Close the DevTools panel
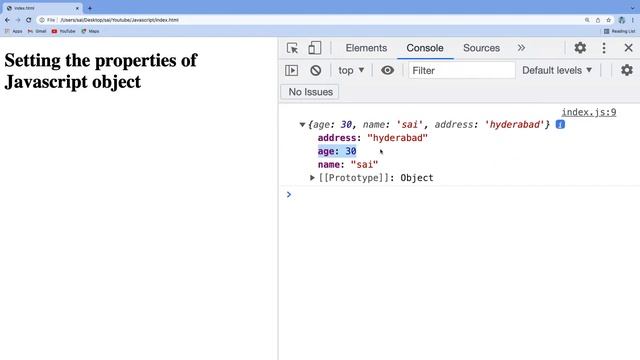This screenshot has width=640, height=360. pos(629,48)
